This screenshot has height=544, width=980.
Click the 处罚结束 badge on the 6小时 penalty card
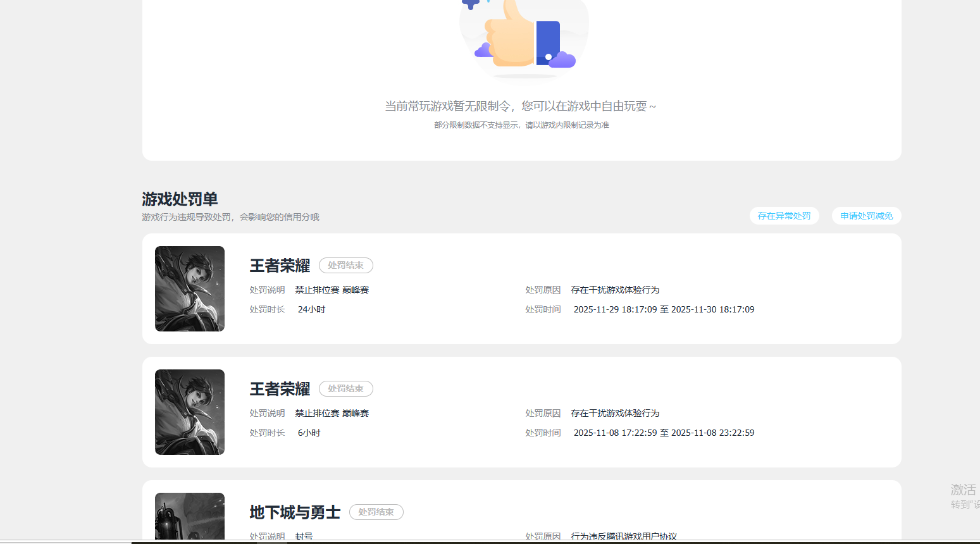(x=346, y=388)
